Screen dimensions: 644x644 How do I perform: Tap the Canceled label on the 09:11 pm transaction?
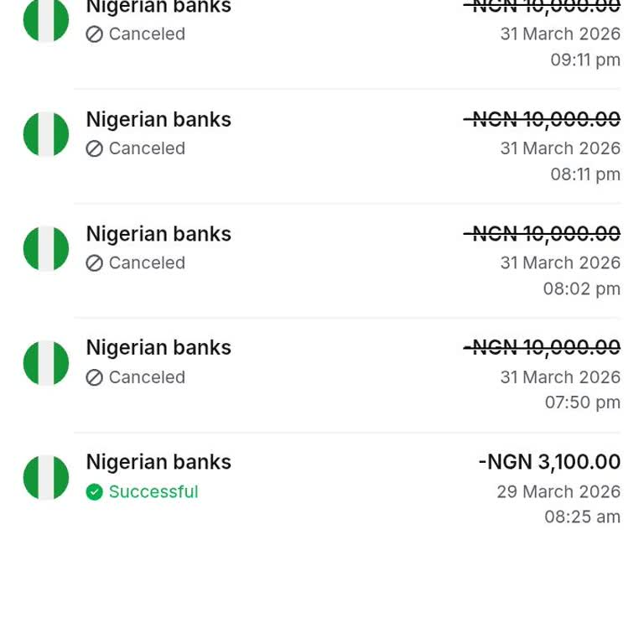point(147,34)
